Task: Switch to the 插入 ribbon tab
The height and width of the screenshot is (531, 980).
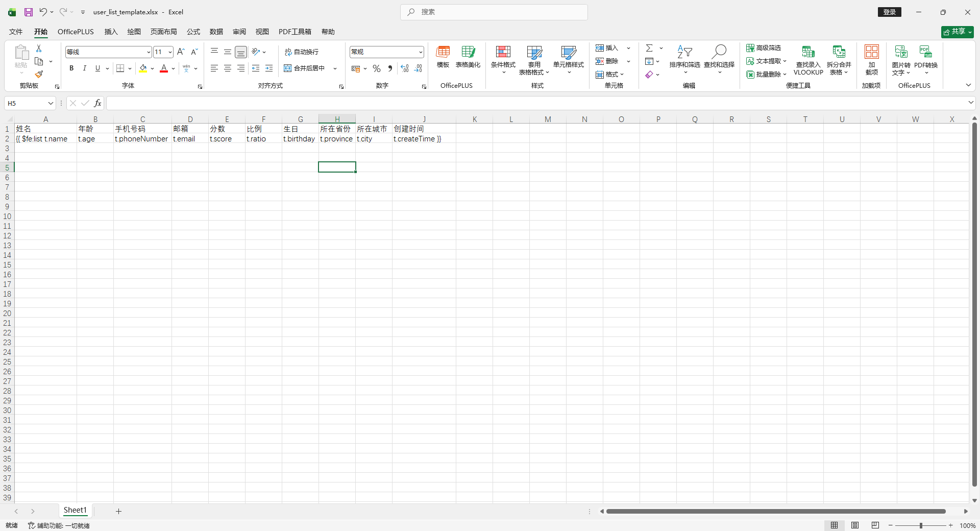Action: pos(111,32)
